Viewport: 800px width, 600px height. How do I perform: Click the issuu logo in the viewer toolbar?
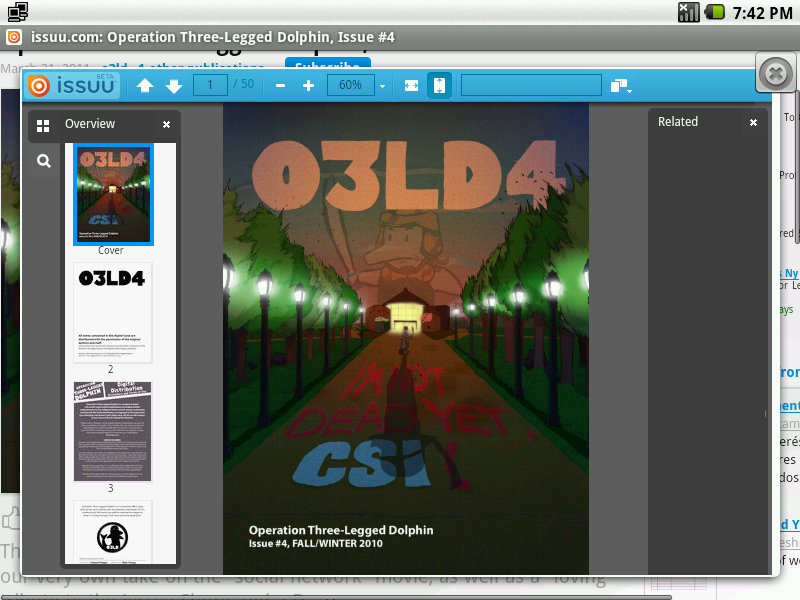click(72, 85)
